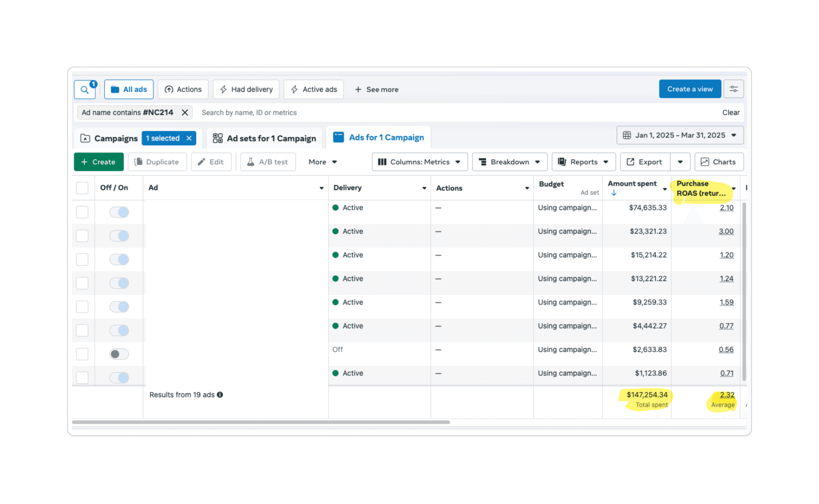Click the A/B test flask button

coord(268,162)
